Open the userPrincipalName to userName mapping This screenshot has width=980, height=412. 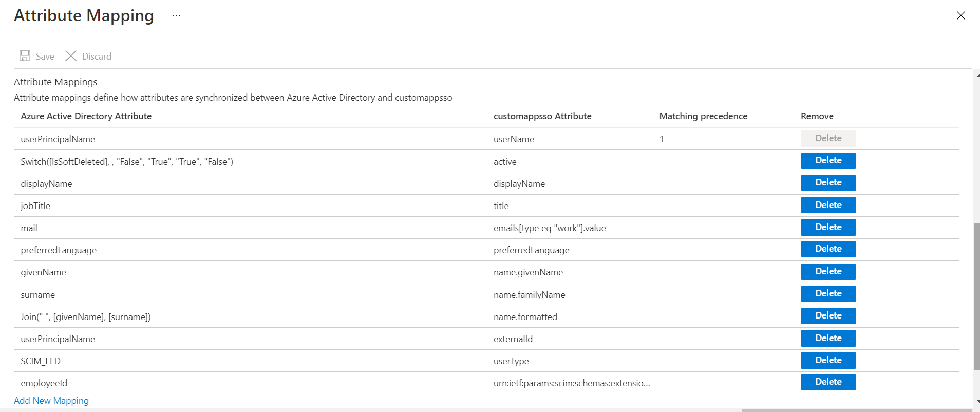(58, 139)
